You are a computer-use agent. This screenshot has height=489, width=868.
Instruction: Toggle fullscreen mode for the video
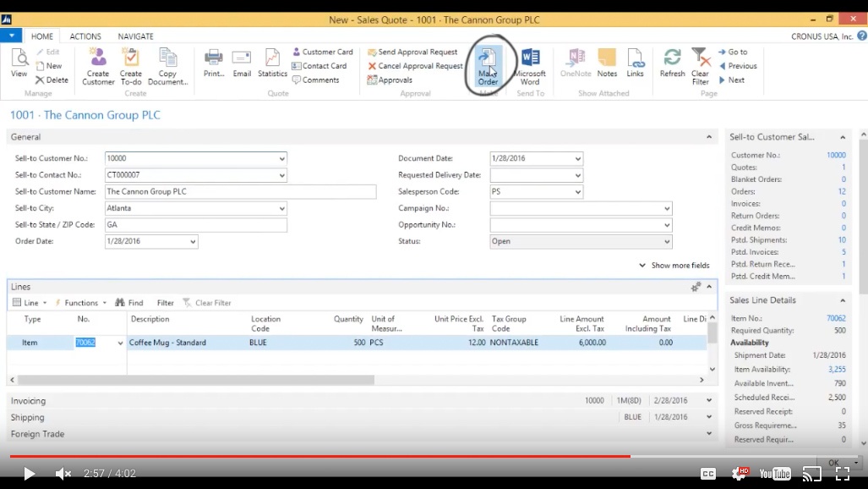843,474
